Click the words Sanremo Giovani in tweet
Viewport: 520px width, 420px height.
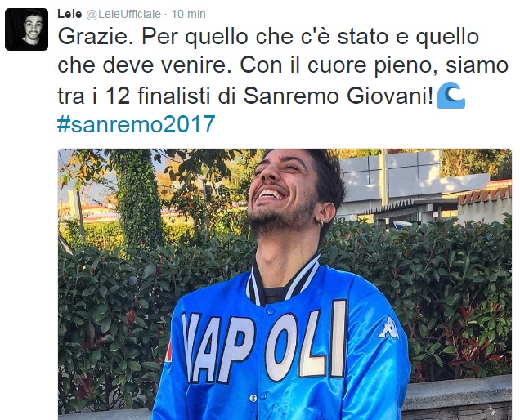point(338,96)
